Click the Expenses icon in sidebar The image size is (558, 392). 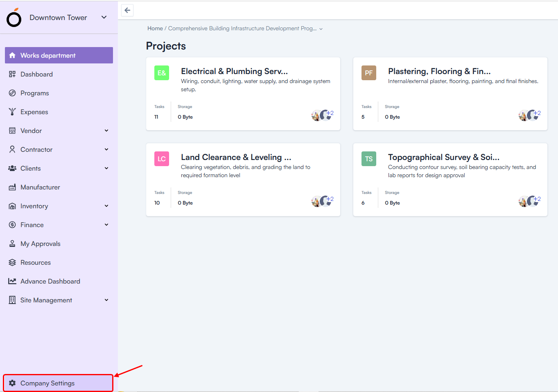[12, 112]
